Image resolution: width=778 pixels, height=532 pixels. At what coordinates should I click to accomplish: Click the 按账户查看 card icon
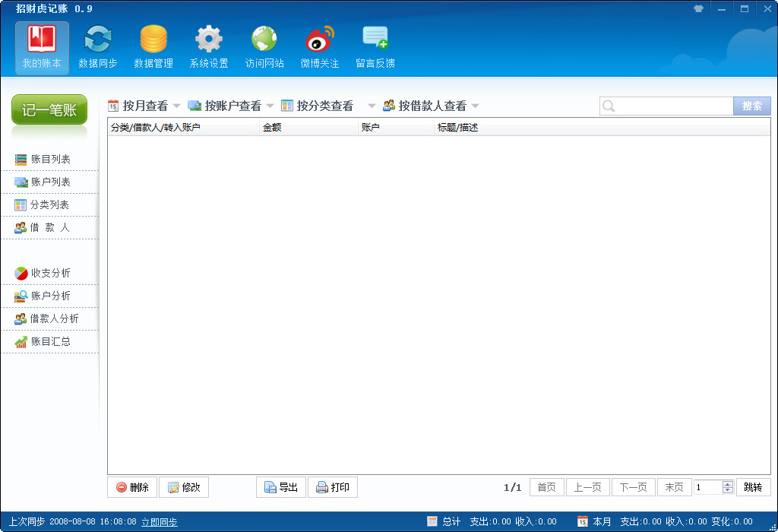coord(194,106)
